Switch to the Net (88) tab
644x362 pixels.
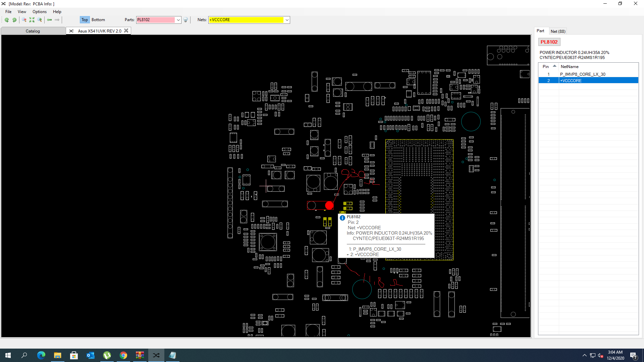click(558, 31)
